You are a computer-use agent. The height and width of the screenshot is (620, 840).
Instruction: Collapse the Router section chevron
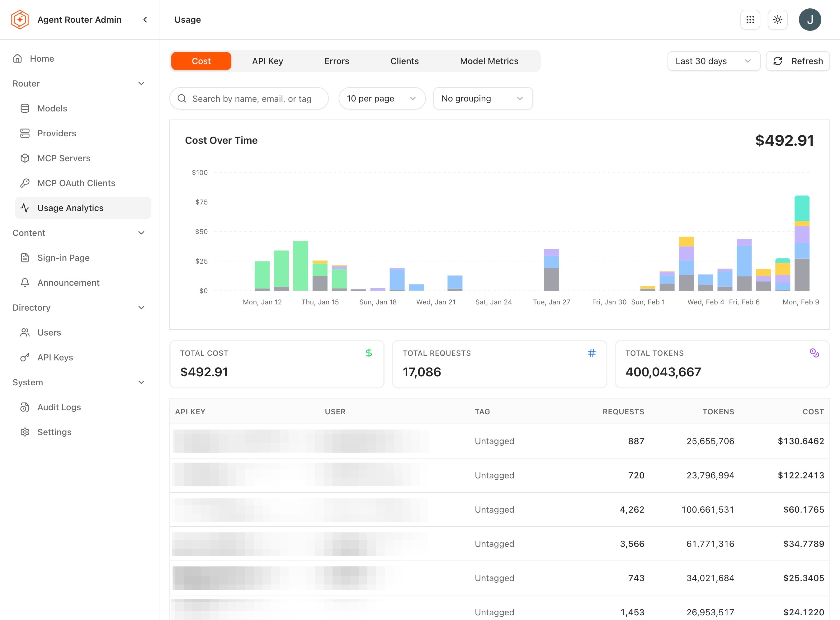[x=141, y=83]
